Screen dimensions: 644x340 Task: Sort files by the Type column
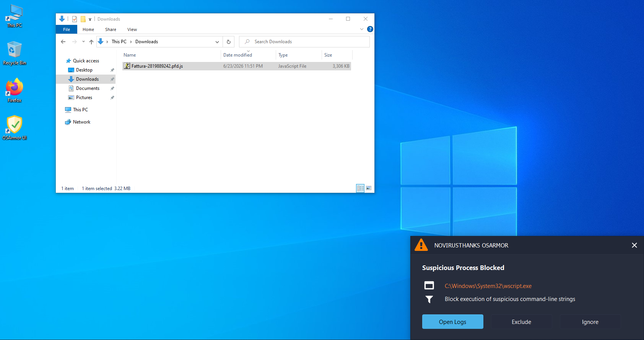tap(299, 55)
